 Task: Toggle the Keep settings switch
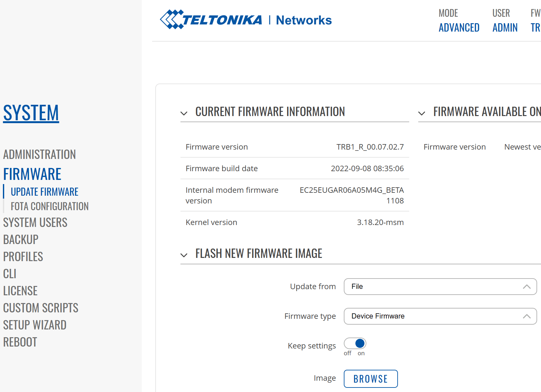click(x=355, y=343)
